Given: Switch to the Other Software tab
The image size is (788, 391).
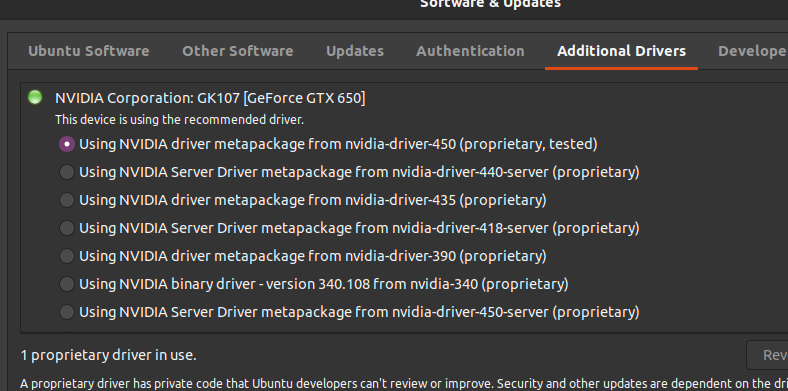Looking at the screenshot, I should click(x=237, y=51).
